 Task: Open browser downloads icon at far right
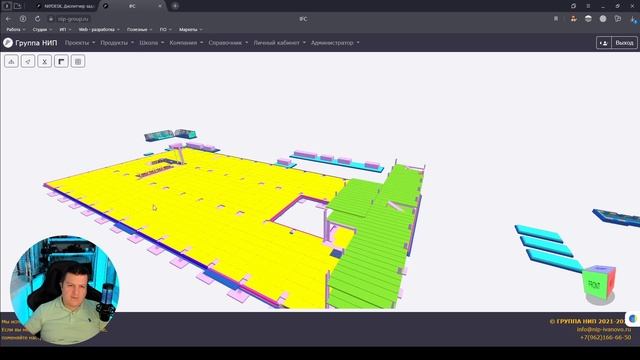[633, 19]
